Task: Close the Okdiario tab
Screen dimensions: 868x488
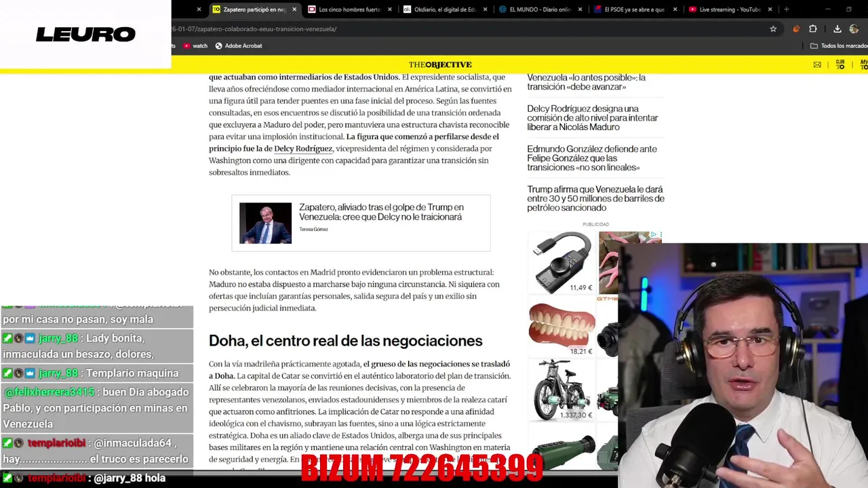Action: (x=485, y=9)
